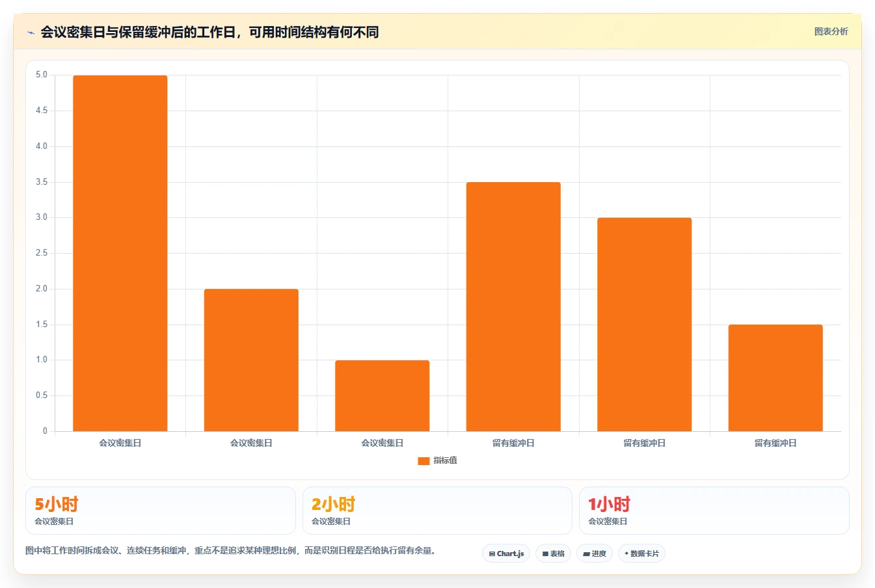Click the chart title about 会议密集日与保留缓冲
Screen dimensions: 875x588
click(x=209, y=33)
